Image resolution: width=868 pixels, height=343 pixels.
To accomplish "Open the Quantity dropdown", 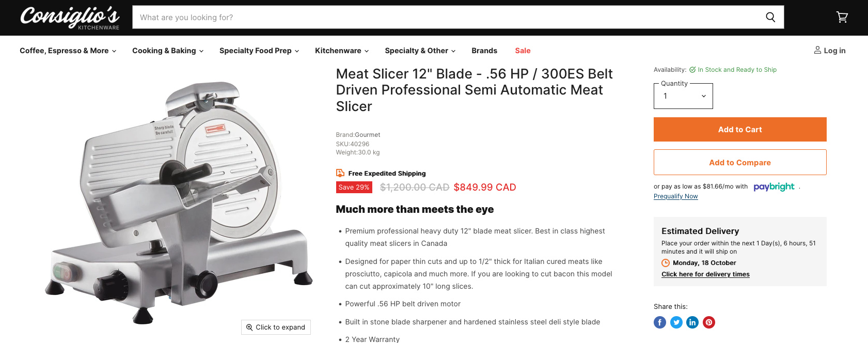I will tap(683, 96).
